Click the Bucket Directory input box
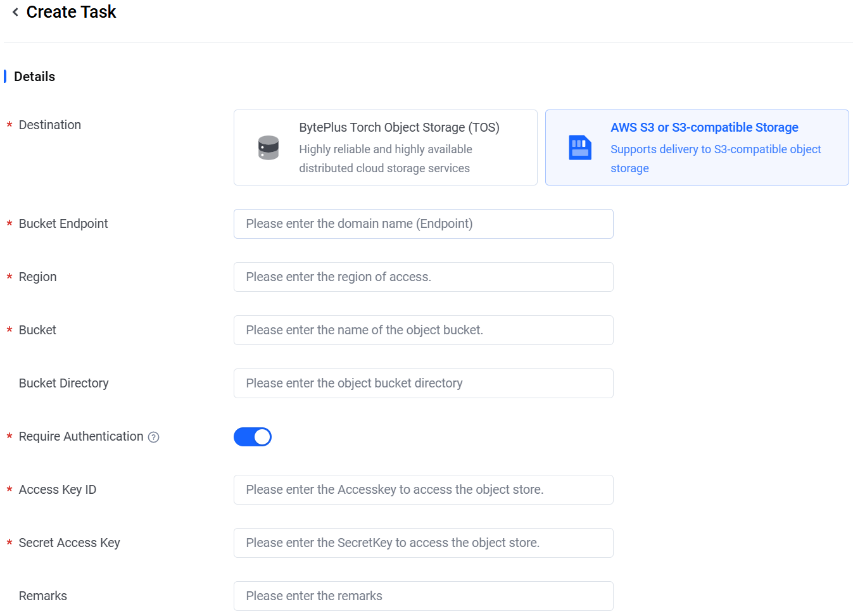 pos(423,383)
